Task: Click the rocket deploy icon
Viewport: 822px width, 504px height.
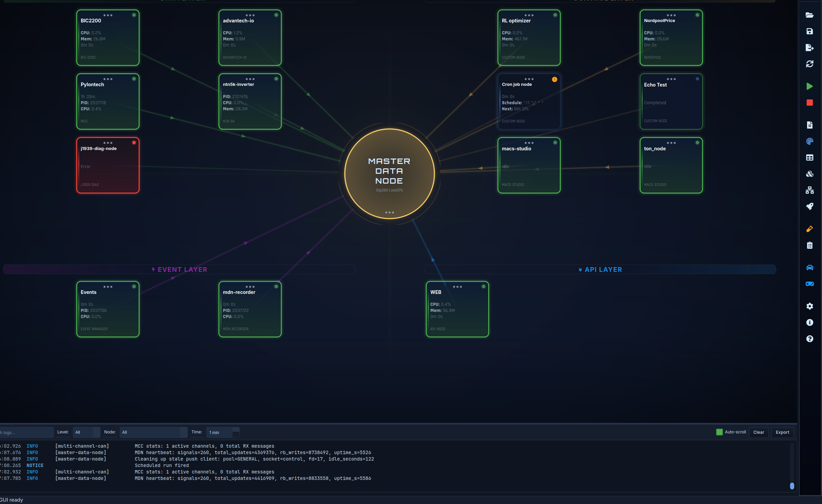Action: (809, 206)
